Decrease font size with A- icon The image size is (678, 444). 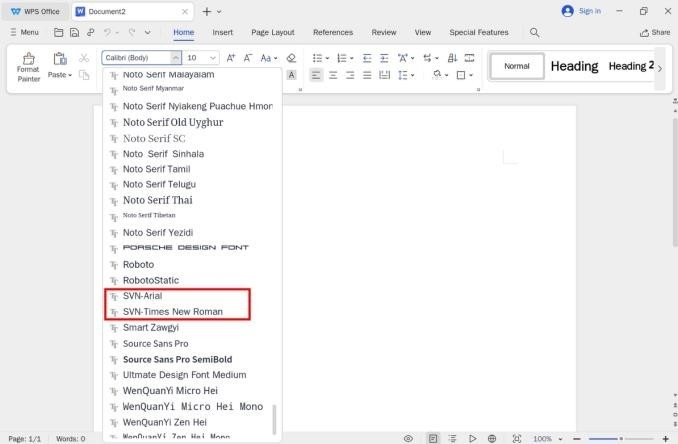(x=248, y=57)
